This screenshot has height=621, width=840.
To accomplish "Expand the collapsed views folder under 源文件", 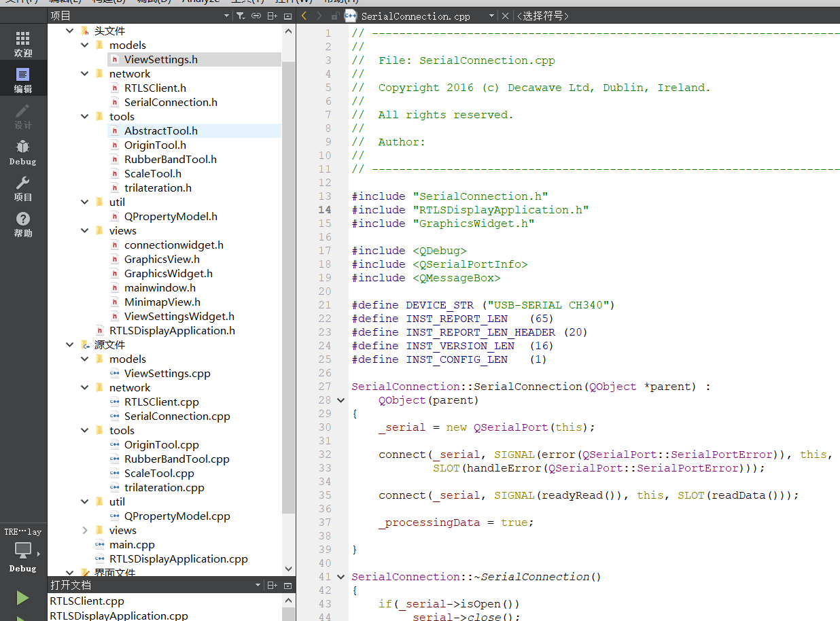I will [85, 531].
